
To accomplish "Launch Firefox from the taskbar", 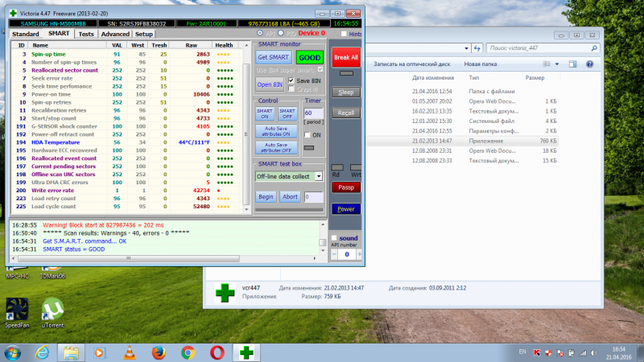I will tap(158, 352).
